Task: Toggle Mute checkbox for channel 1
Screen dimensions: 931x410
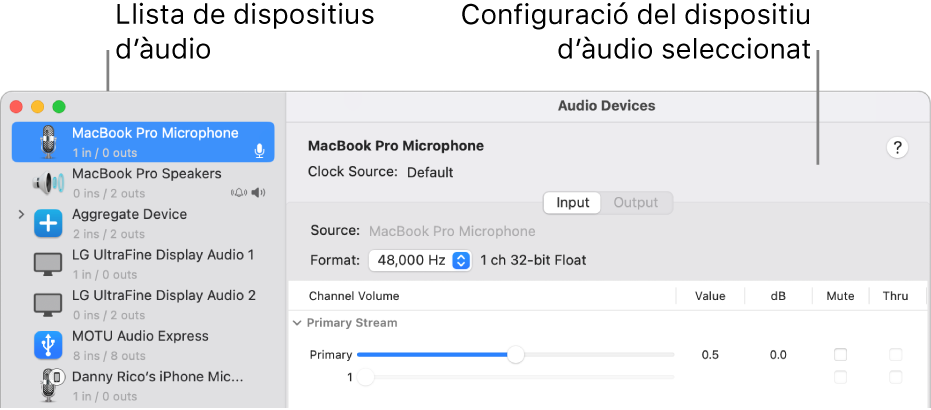Action: pyautogui.click(x=840, y=377)
